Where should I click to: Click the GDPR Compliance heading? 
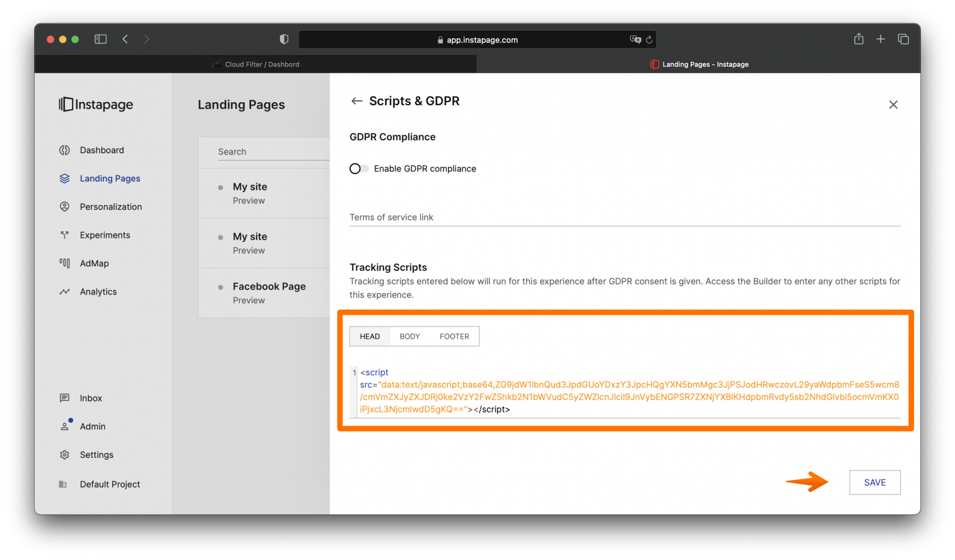[392, 137]
